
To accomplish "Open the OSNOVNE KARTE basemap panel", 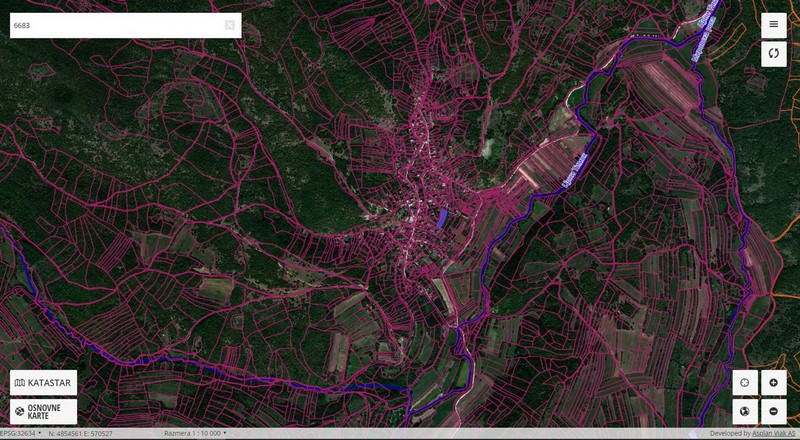I will point(43,411).
